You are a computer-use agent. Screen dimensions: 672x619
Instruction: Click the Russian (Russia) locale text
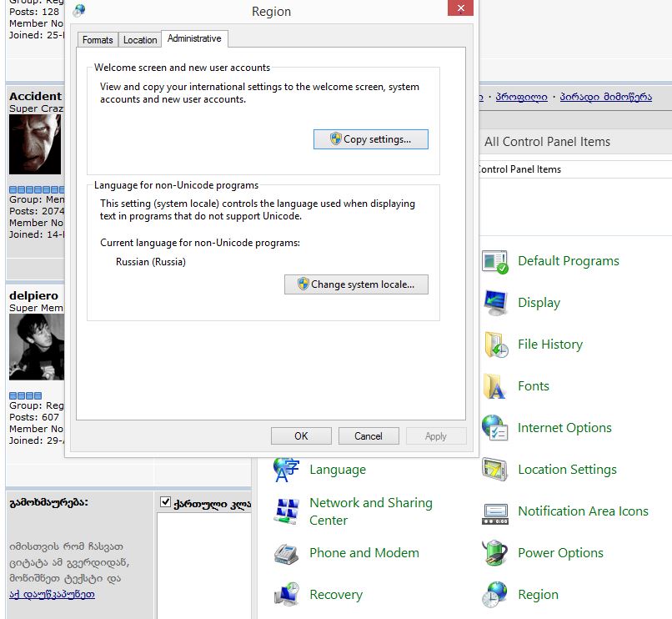point(151,262)
